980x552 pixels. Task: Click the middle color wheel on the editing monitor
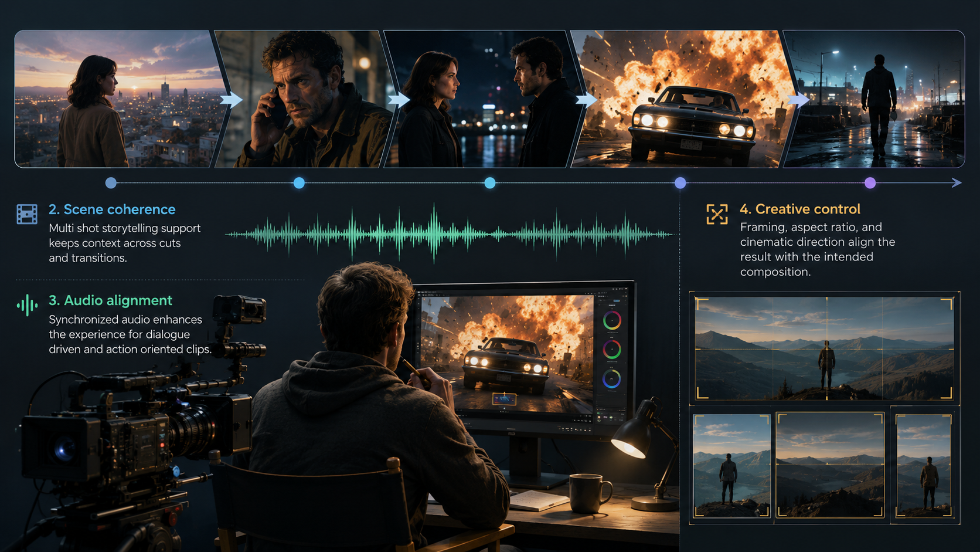pyautogui.click(x=612, y=350)
